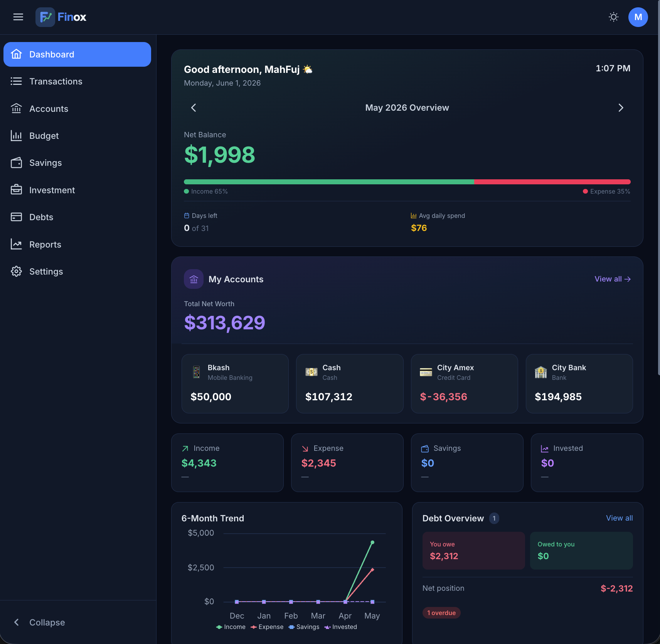Screen dimensions: 660x644
Task: Open Debts from the sidebar
Action: [77, 217]
